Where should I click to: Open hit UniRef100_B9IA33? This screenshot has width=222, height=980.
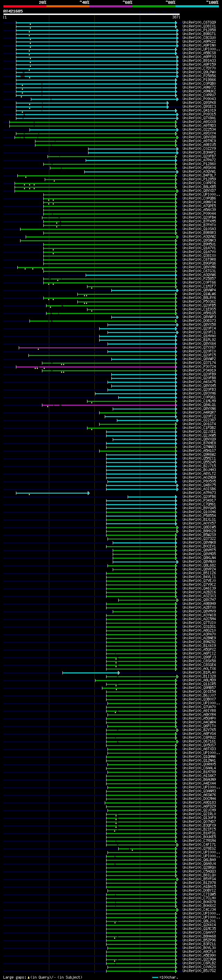[199, 60]
